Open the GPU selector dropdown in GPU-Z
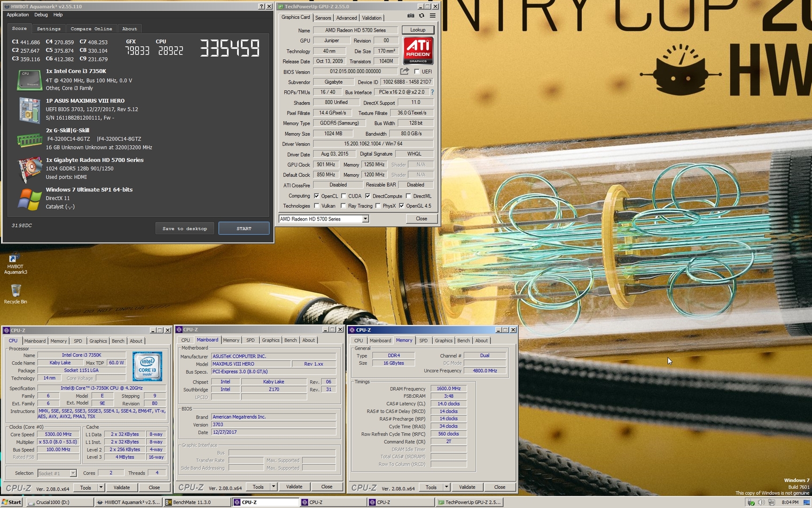The height and width of the screenshot is (508, 812). point(365,219)
